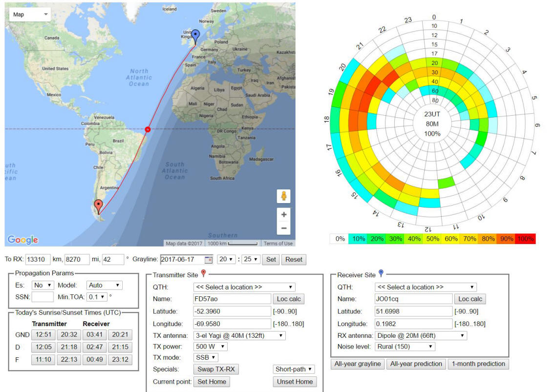The height and width of the screenshot is (392, 556).
Task: Open the Short-path selector
Action: (294, 370)
